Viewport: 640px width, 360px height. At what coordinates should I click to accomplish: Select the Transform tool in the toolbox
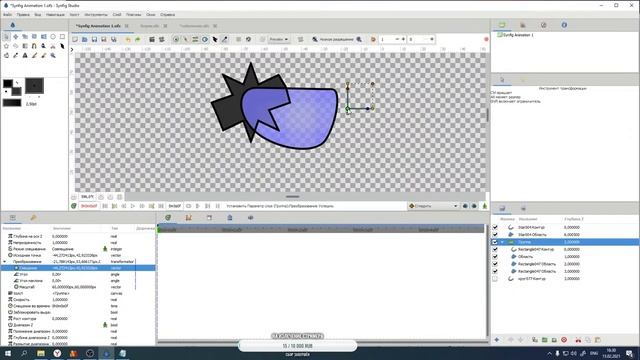(6, 37)
